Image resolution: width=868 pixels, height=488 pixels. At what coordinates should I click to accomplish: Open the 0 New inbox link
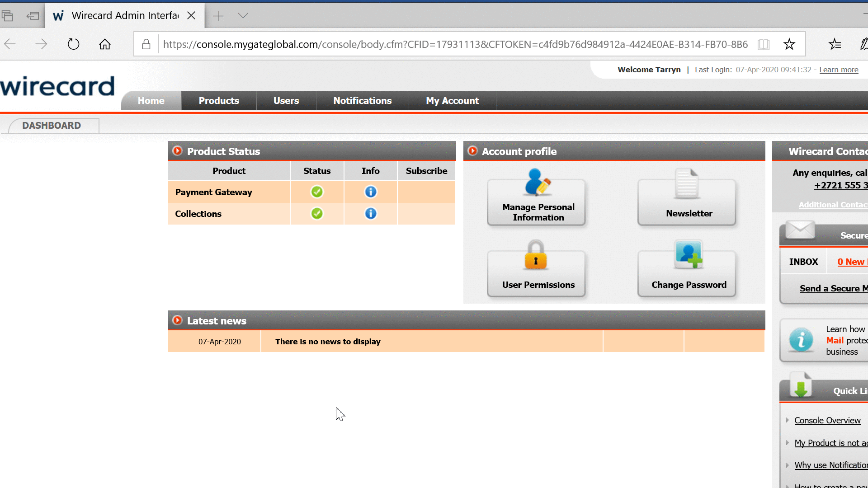coord(852,262)
